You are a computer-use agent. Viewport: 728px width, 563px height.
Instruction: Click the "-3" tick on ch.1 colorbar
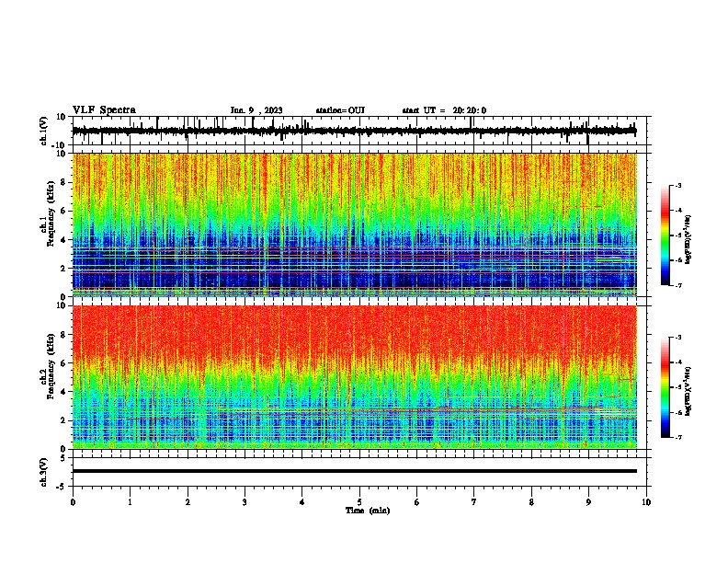pos(678,185)
